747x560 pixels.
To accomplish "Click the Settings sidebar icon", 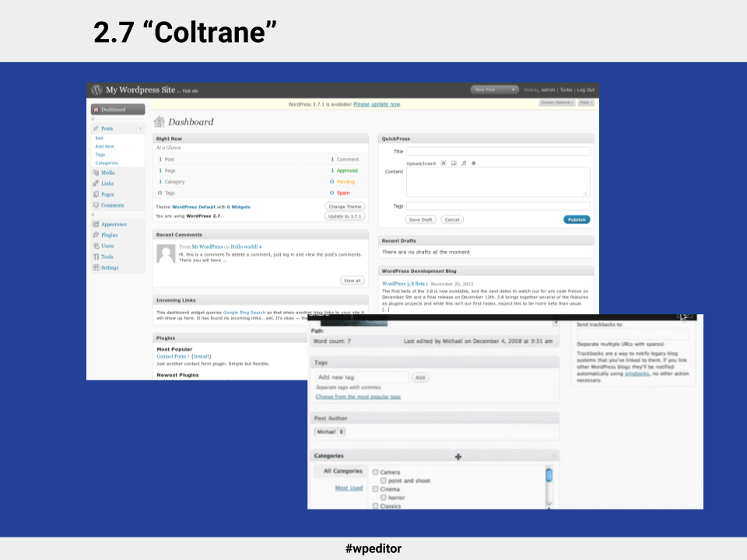I will click(96, 268).
